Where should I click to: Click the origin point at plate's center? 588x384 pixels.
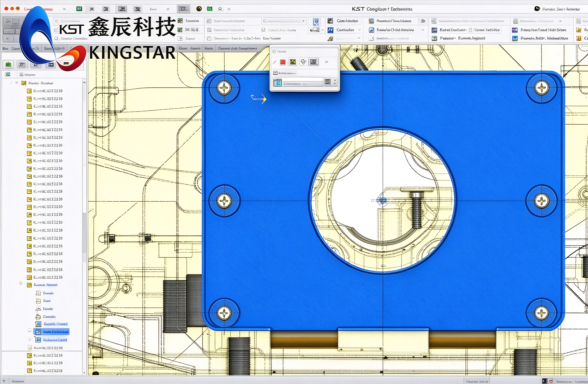[x=383, y=201]
